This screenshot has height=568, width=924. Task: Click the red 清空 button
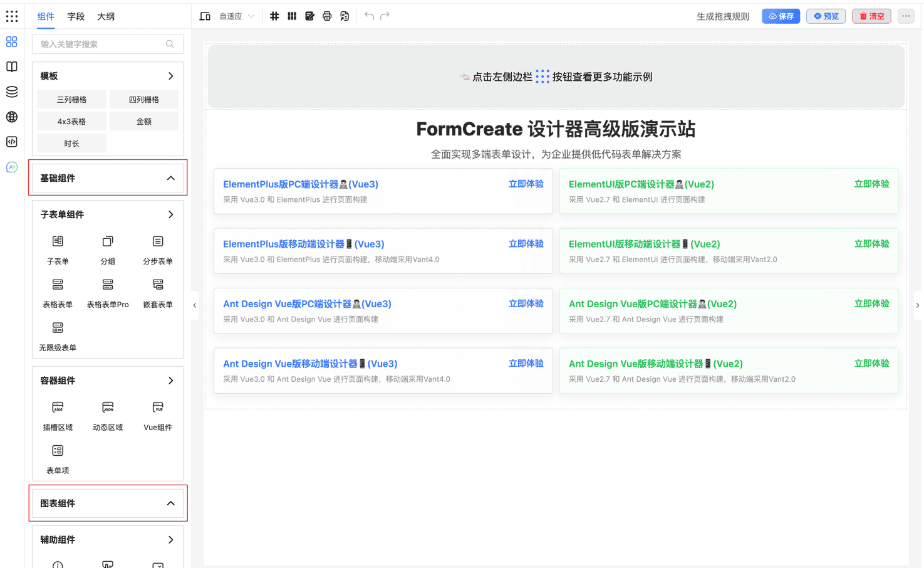[871, 16]
